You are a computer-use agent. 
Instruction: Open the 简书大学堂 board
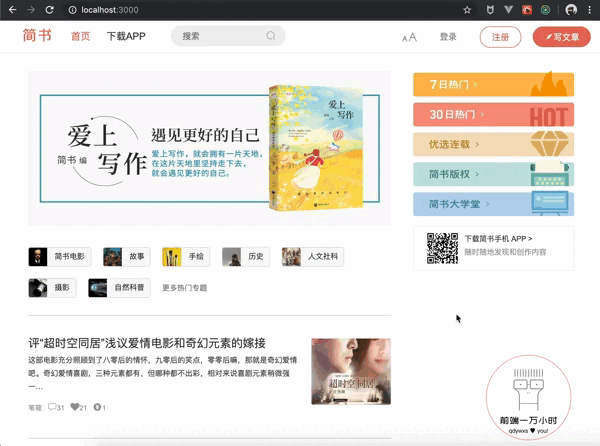pyautogui.click(x=494, y=204)
